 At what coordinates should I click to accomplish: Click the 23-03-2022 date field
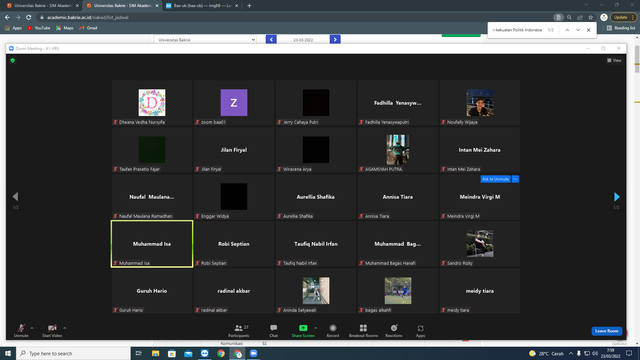303,40
